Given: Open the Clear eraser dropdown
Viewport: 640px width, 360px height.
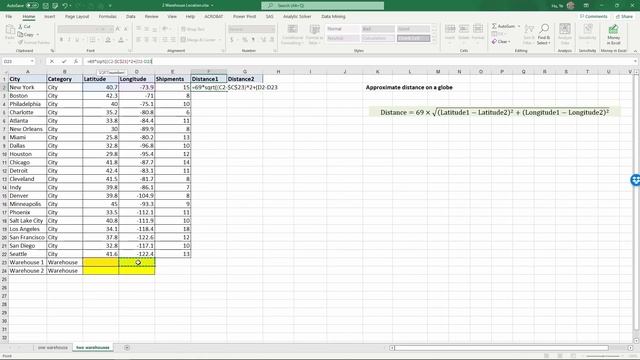Looking at the screenshot, I should pyautogui.click(x=501, y=42).
